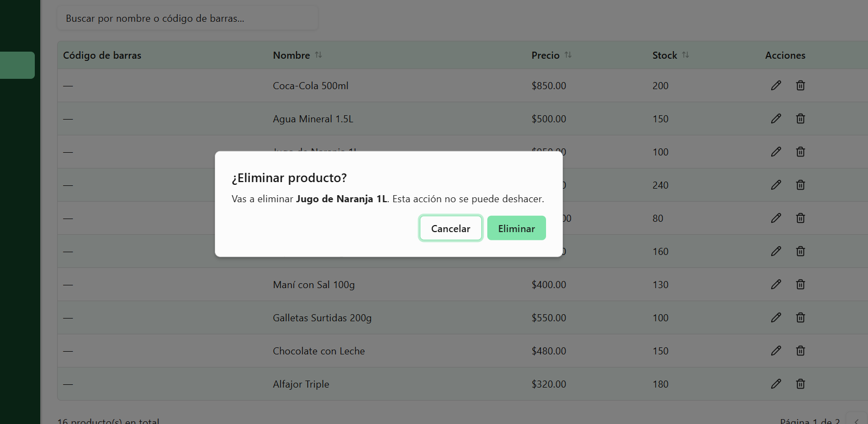Click the Coca-Cola 500ml name cell
This screenshot has height=424, width=868.
click(311, 86)
